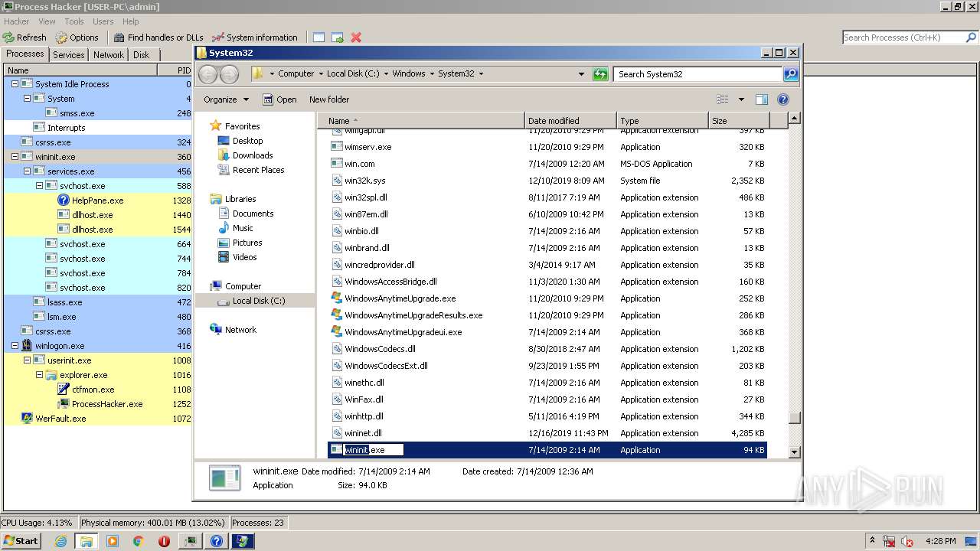
Task: Collapse the wininit.exe tree node
Action: click(15, 157)
